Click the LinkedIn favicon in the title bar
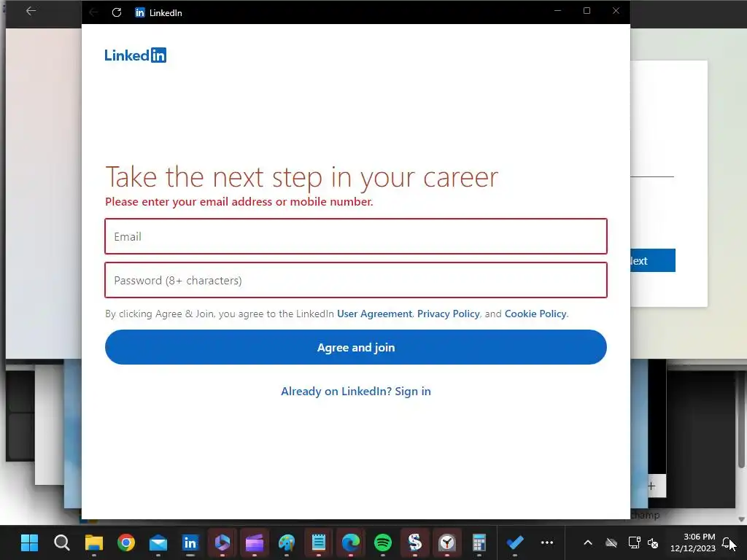 click(139, 12)
